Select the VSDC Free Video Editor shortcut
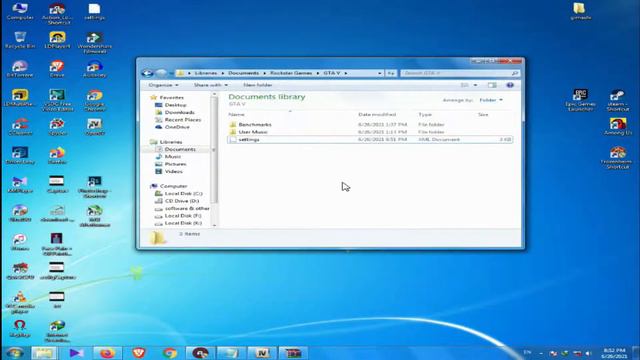The height and width of the screenshot is (360, 640). point(57,100)
